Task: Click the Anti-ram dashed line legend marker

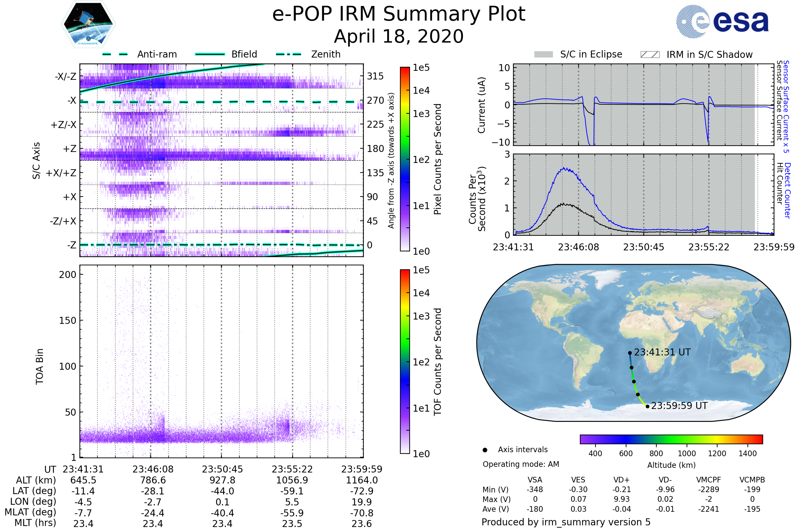Action: coord(115,54)
